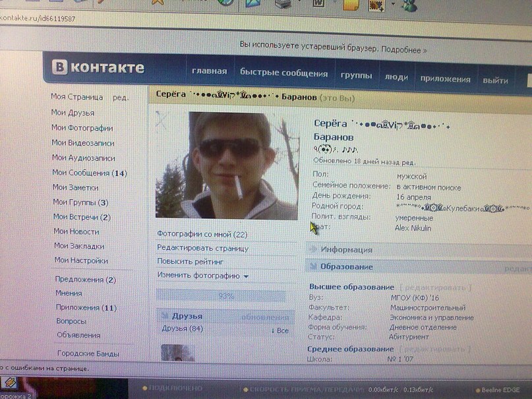The height and width of the screenshot is (399, 532).
Task: Click the ПОДКЛЮЧЕНО connection status
Action: click(172, 388)
